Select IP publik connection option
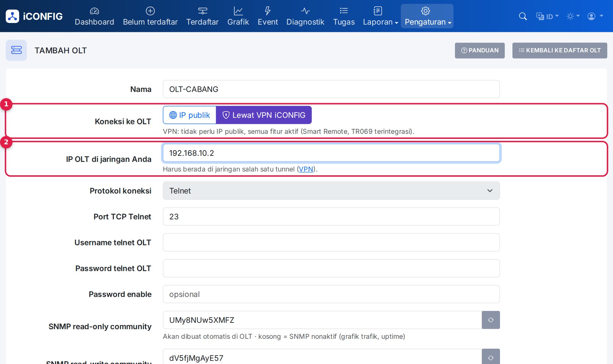The width and height of the screenshot is (613, 364). coord(189,115)
